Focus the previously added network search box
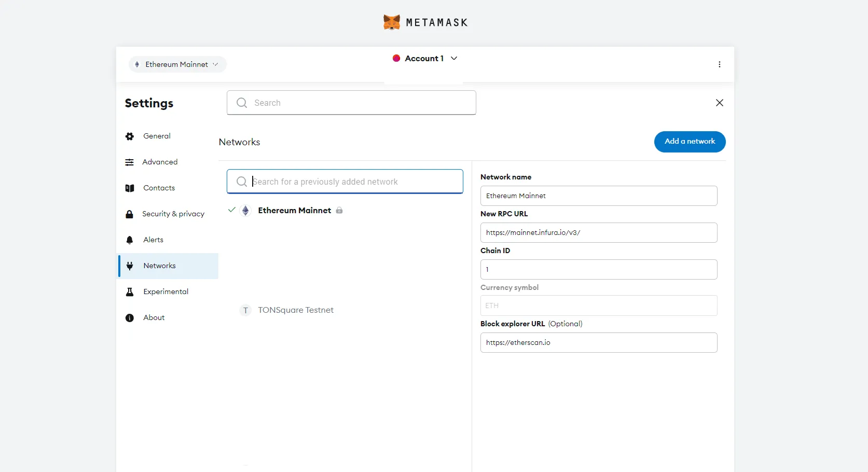Viewport: 868px width, 472px height. (345, 182)
